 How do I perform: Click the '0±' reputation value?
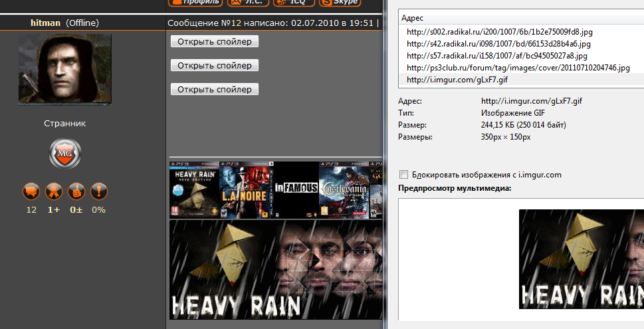76,210
